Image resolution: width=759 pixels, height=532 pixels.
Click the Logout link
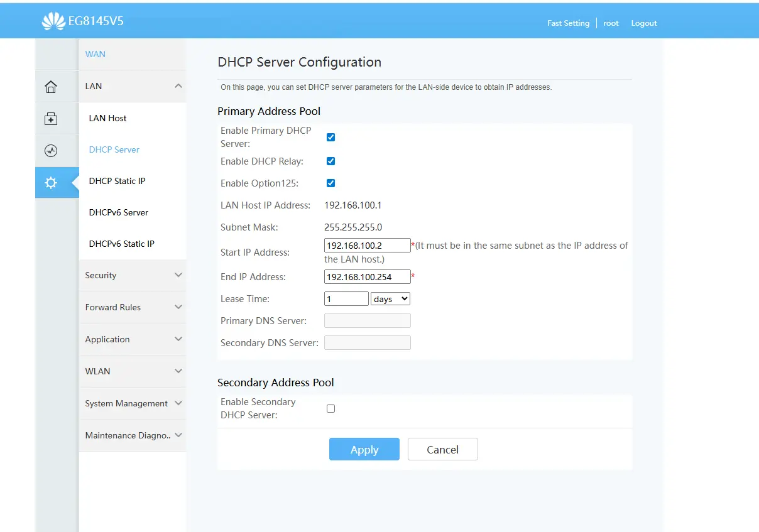[644, 23]
